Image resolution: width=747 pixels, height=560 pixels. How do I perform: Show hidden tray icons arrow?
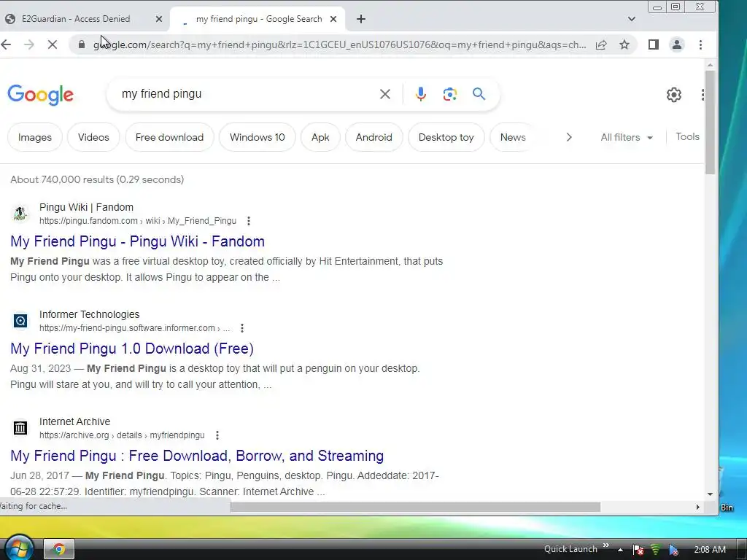[x=620, y=550]
